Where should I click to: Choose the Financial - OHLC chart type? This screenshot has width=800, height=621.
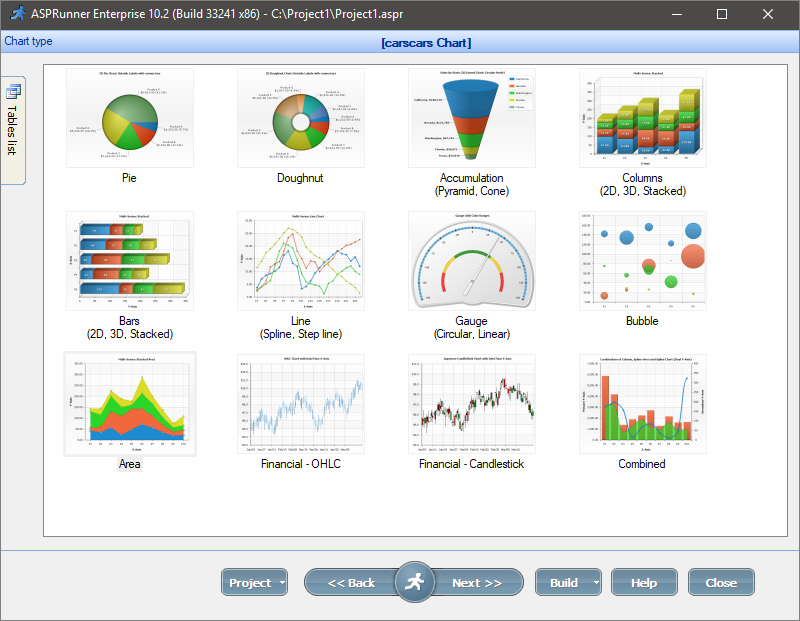pos(300,403)
